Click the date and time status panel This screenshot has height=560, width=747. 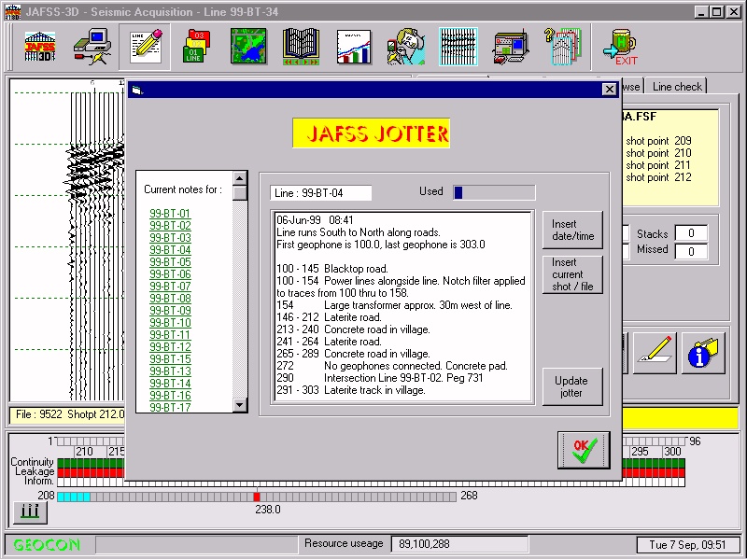pos(687,544)
